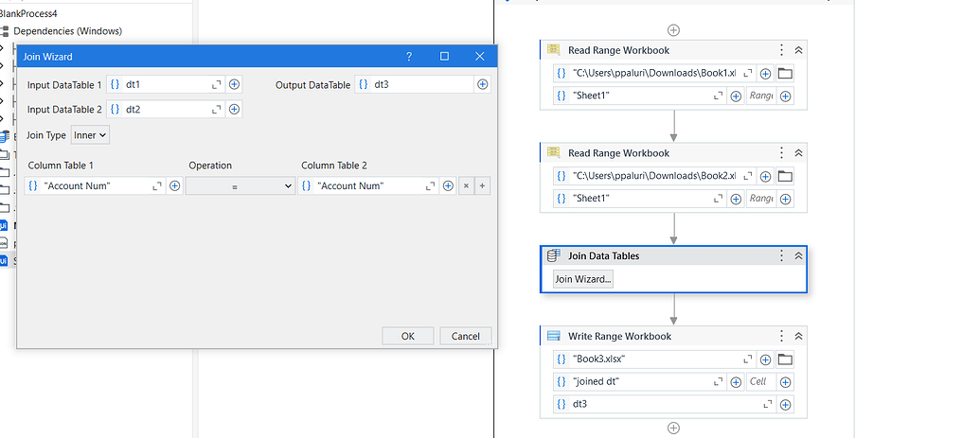Remove the join condition row
The height and width of the screenshot is (438, 980).
click(465, 186)
